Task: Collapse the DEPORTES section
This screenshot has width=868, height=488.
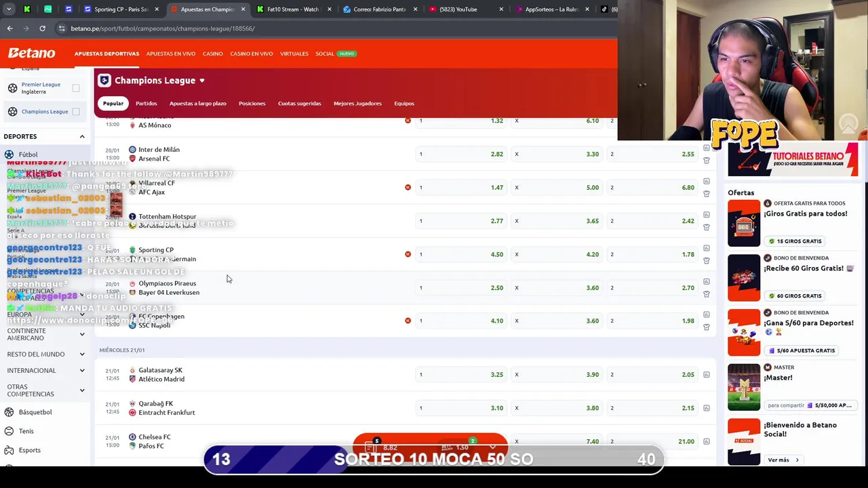Action: pyautogui.click(x=82, y=137)
